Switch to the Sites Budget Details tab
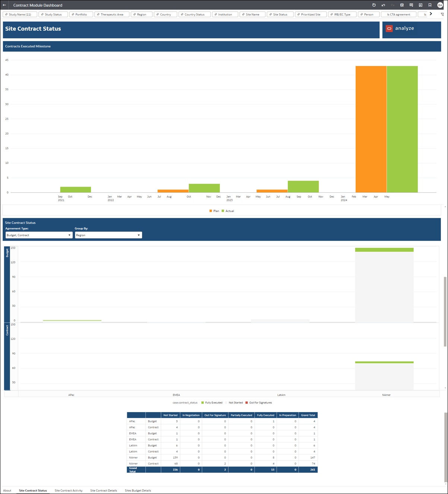The height and width of the screenshot is (494, 448). coord(138,491)
